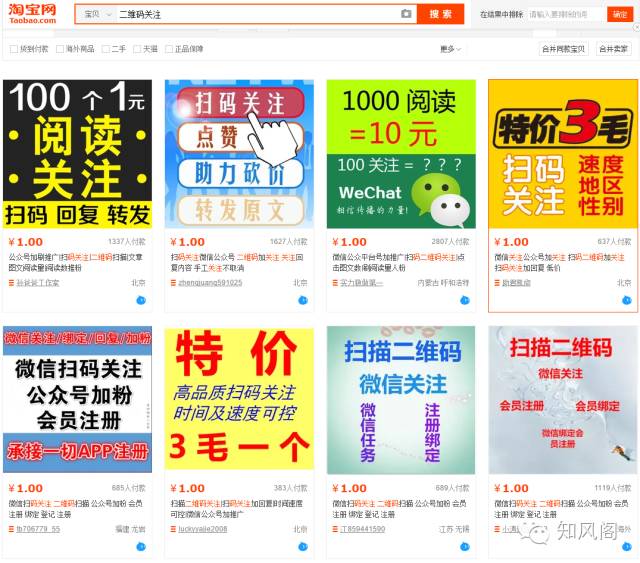Click the 江苏 无锡 location text
The height and width of the screenshot is (563, 640).
point(454,529)
